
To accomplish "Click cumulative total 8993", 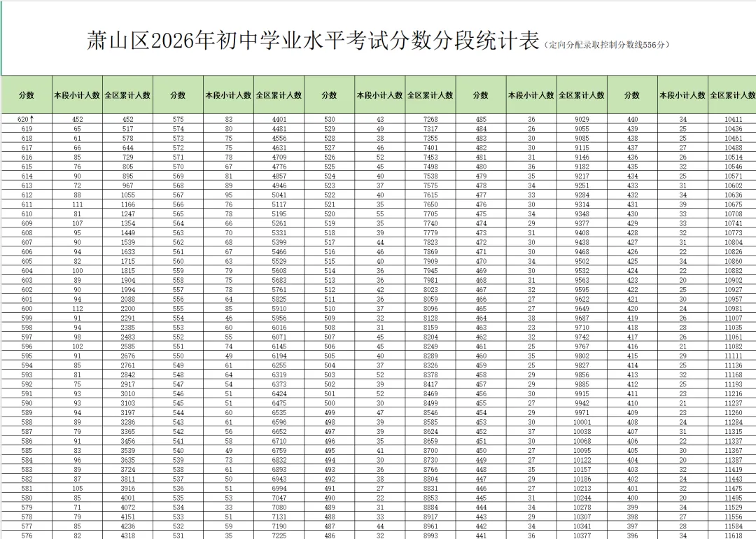I will pyautogui.click(x=430, y=535).
